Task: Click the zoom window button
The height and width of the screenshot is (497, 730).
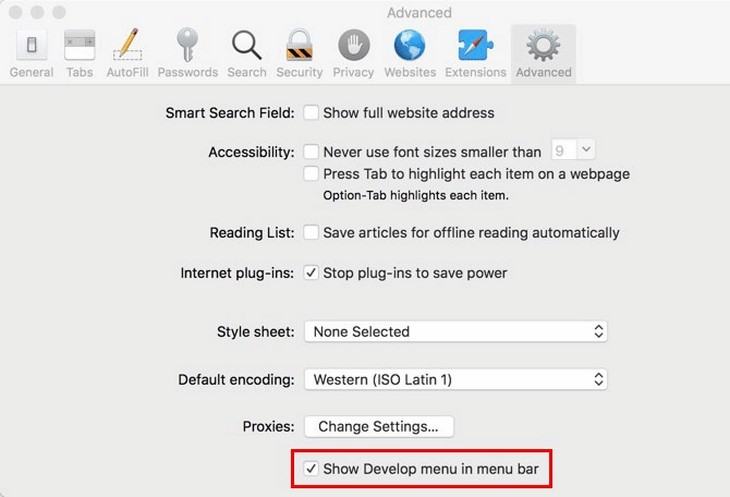Action: (59, 12)
